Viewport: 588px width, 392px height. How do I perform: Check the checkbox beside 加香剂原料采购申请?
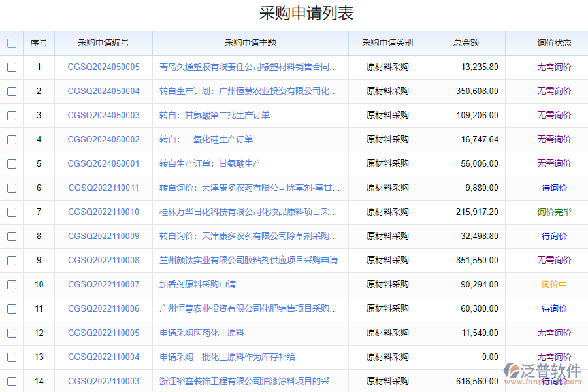[x=11, y=284]
